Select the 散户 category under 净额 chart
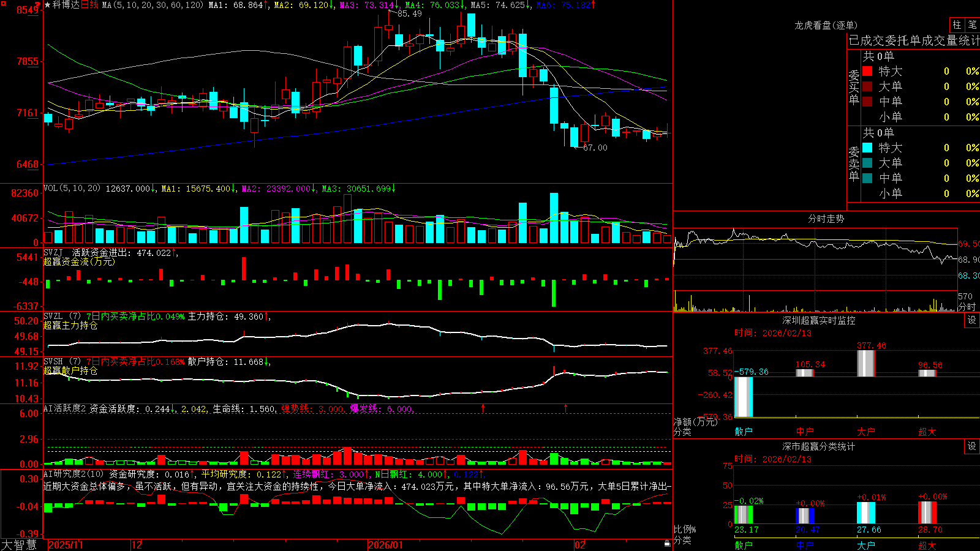 coord(744,431)
